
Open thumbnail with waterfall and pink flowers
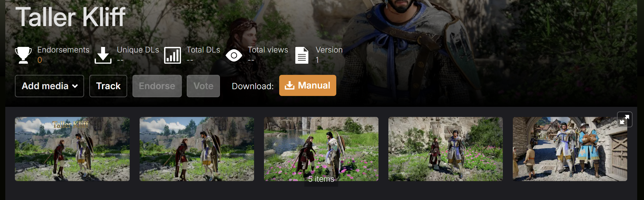click(321, 149)
